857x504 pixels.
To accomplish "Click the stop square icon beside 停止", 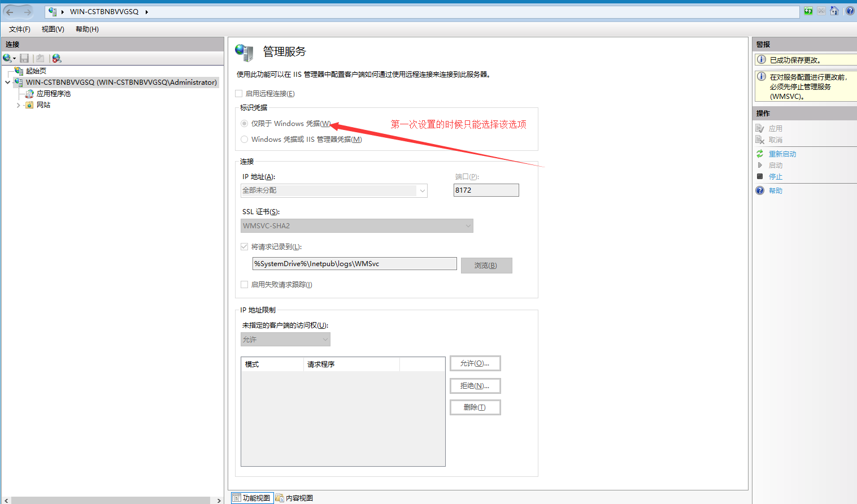I will click(x=759, y=176).
